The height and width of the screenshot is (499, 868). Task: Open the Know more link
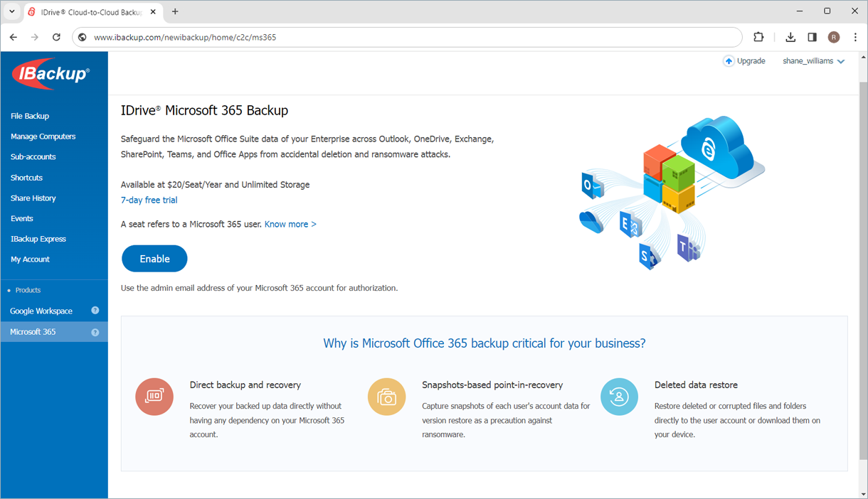[290, 224]
